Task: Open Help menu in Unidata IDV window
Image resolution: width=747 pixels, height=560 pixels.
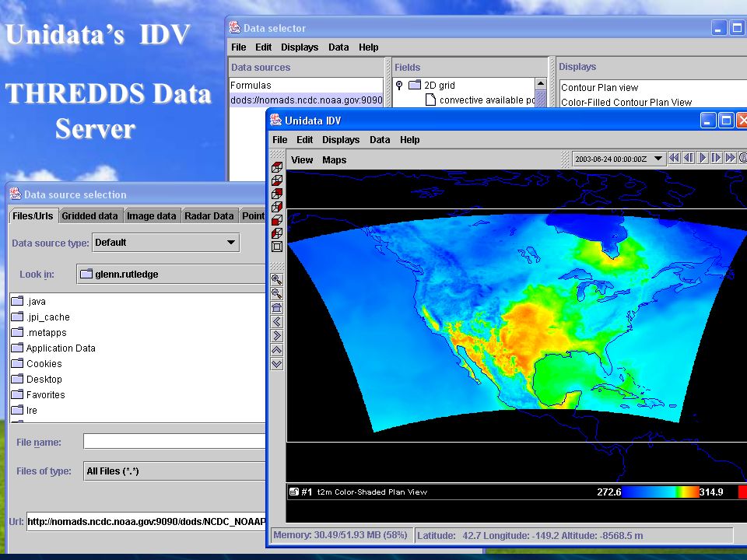Action: tap(410, 139)
